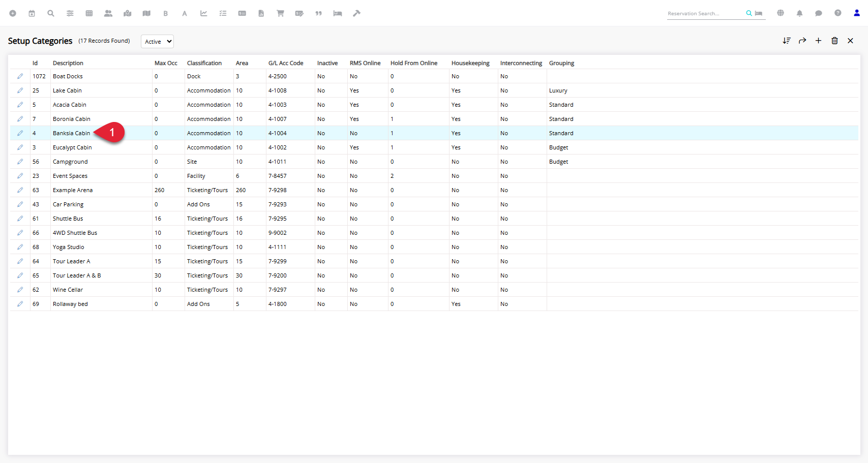Select the Event Spaces description
The height and width of the screenshot is (463, 868).
(70, 176)
